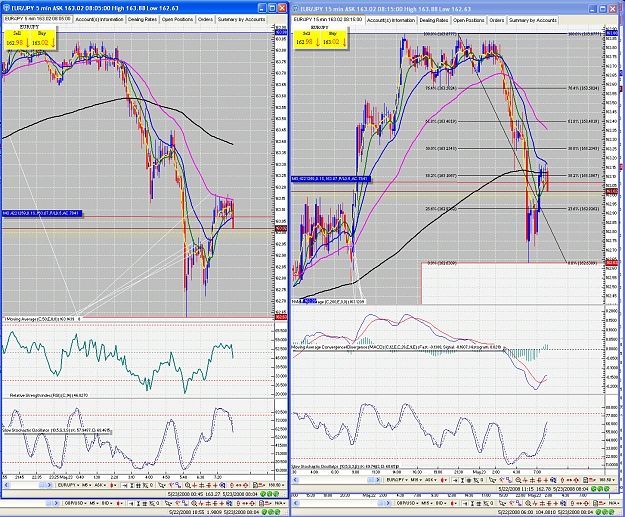Select the Relative Strength Index label on 5 min chart
625x517 pixels.
click(49, 395)
